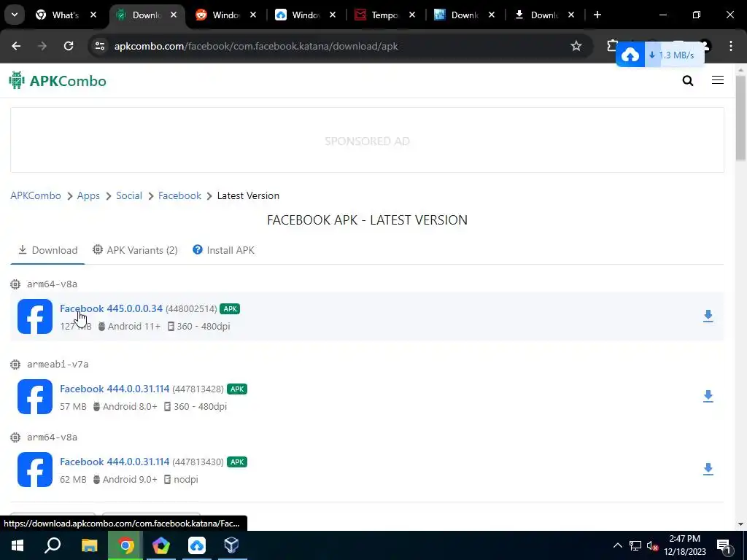
Task: Click the Facebook app icon for version 445.0.0.0.34
Action: (35, 316)
